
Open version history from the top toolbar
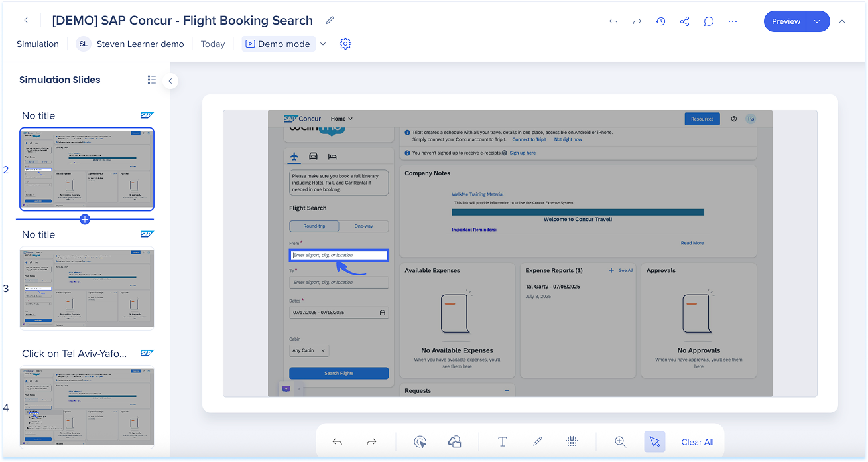point(660,21)
